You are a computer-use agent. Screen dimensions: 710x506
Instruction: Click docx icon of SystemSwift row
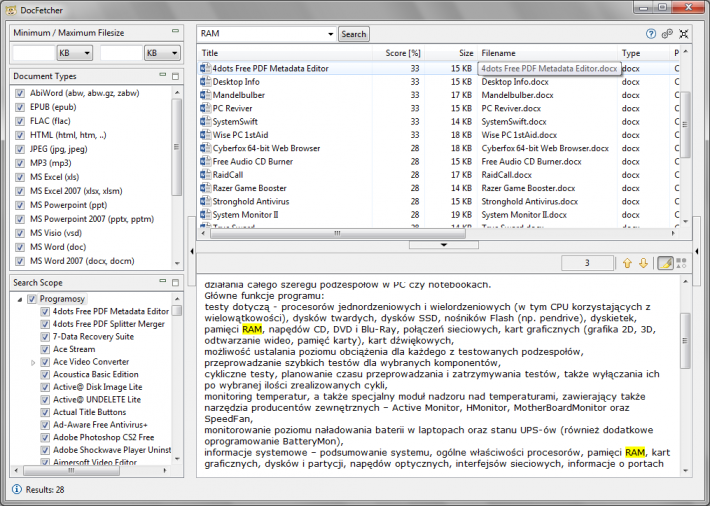point(205,121)
